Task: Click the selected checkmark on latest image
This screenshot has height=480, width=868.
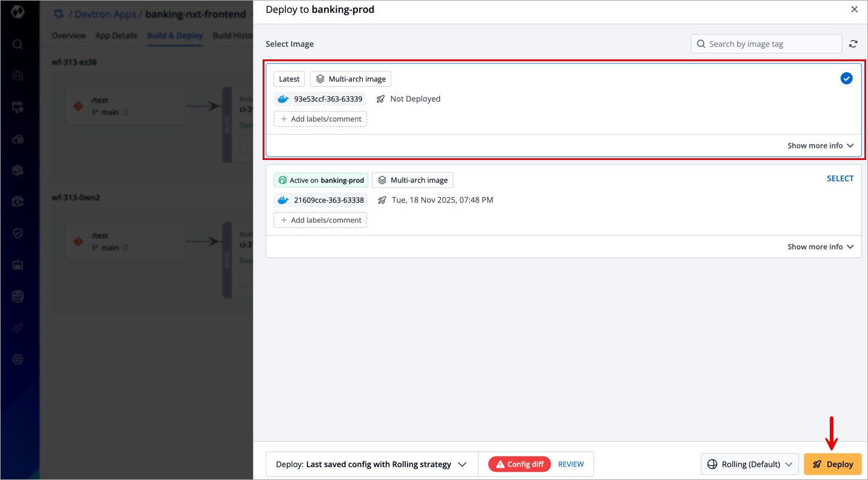Action: (846, 78)
